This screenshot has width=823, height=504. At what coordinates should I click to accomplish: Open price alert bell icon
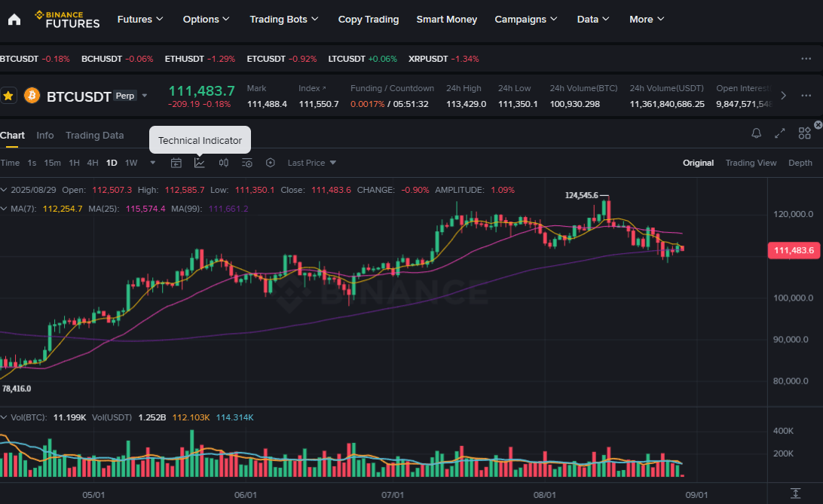click(757, 133)
